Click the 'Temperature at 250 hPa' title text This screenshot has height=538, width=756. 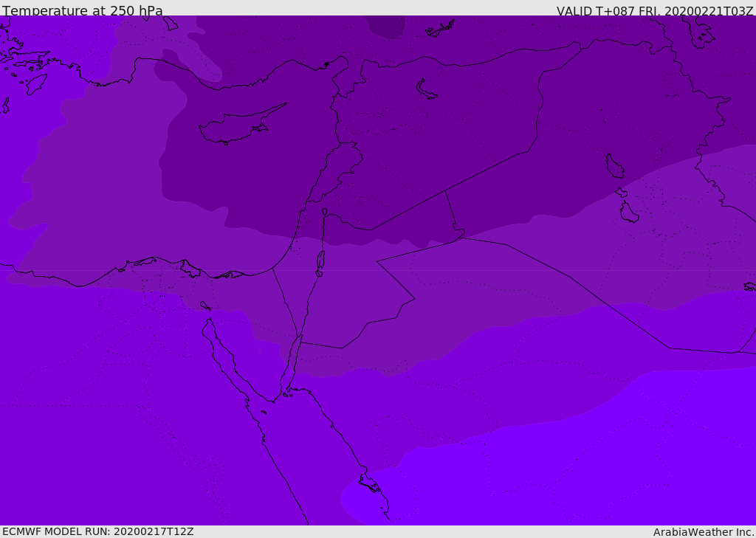83,10
